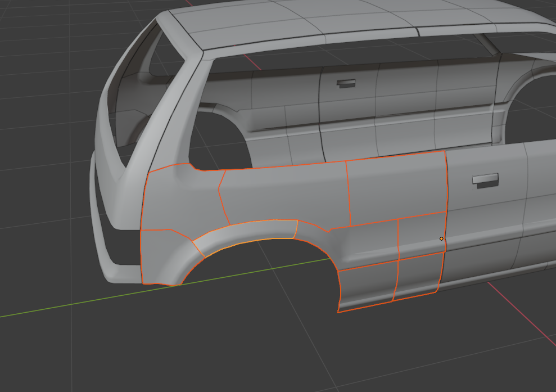Viewport: 556px width, 392px height.
Task: Select the far-side interior door handle
Action: pos(346,84)
